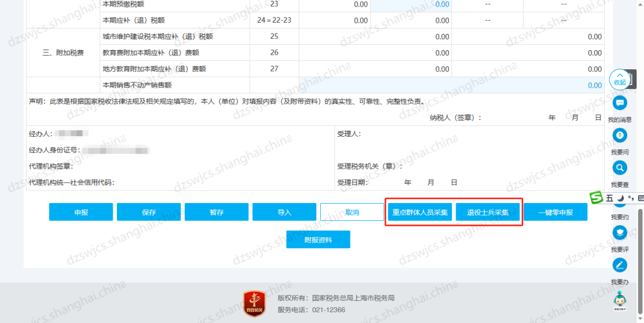The image size is (644, 323).
Task: Click the 暂存 temporary save button
Action: pos(216,212)
